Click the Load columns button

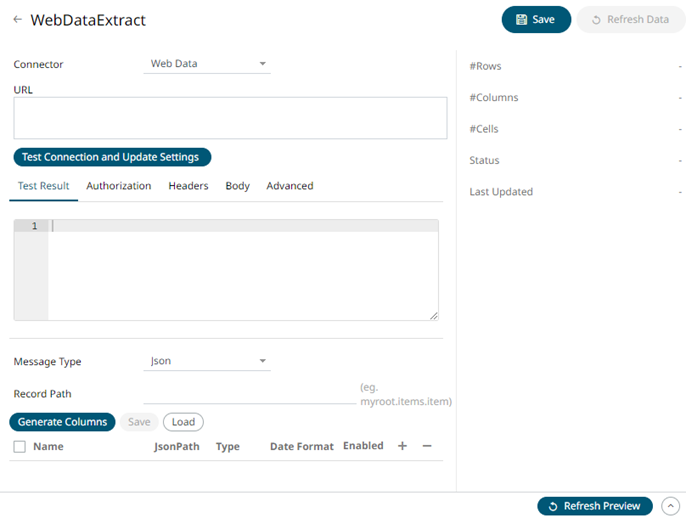[x=183, y=422]
